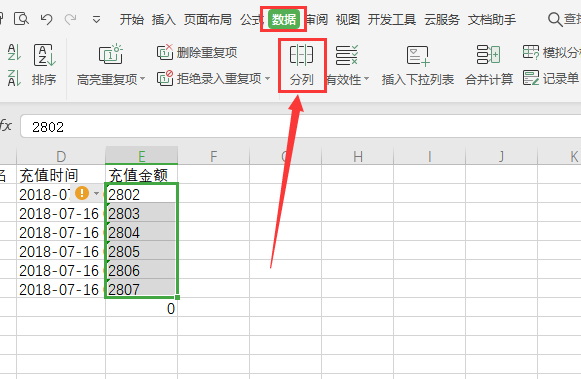Open the 页面布局 tab

click(x=208, y=19)
